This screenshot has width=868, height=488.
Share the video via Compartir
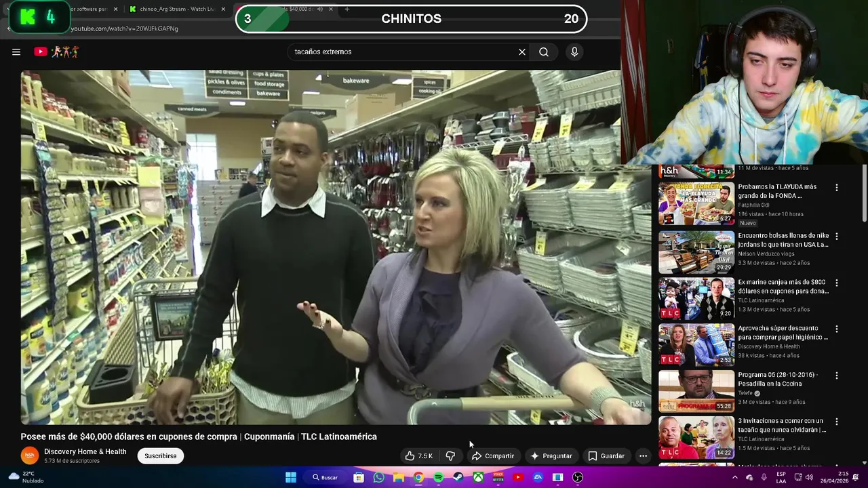493,456
